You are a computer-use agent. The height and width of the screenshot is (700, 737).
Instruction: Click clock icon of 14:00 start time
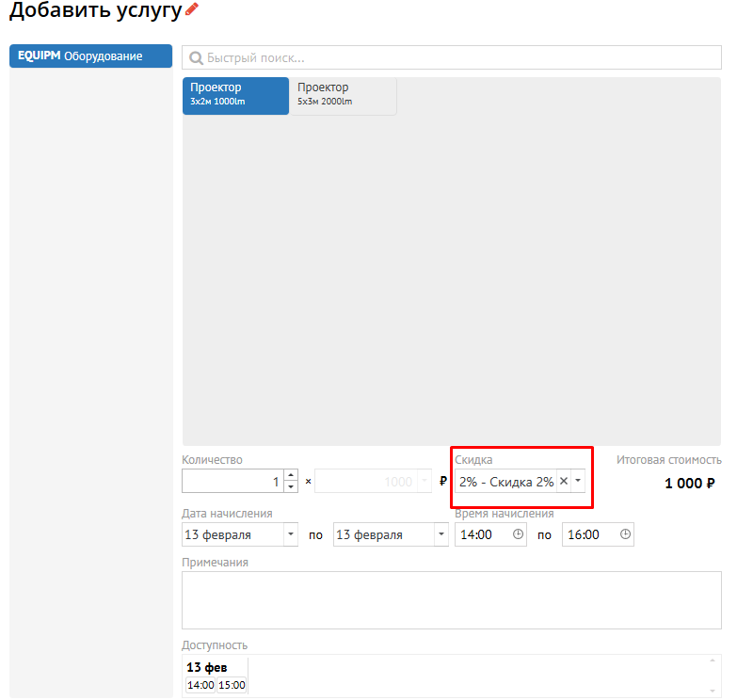(x=518, y=534)
